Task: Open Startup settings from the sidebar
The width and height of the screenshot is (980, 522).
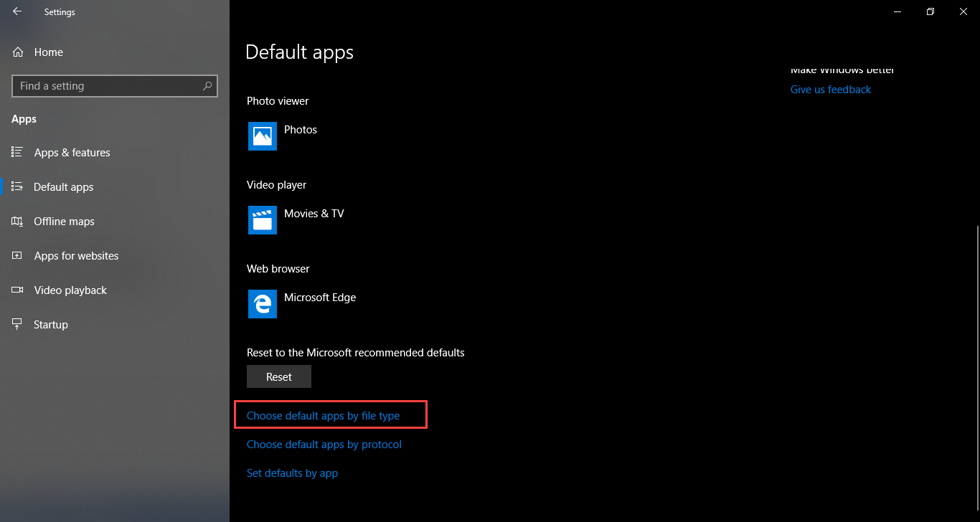Action: pos(50,324)
